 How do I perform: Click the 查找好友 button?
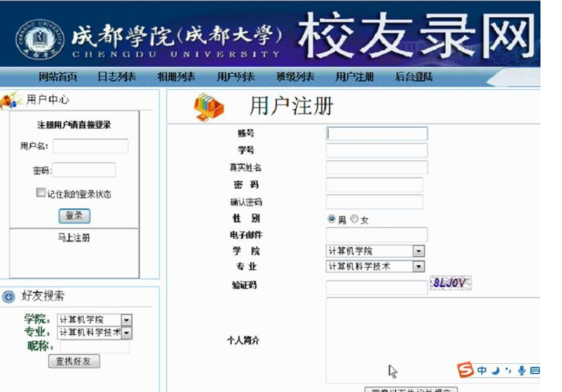(73, 361)
